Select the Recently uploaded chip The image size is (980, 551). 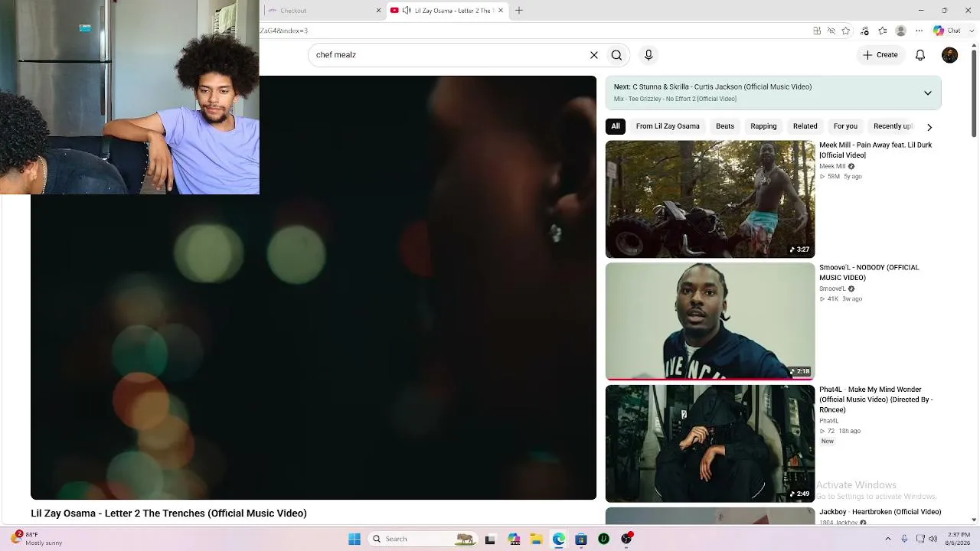(893, 126)
